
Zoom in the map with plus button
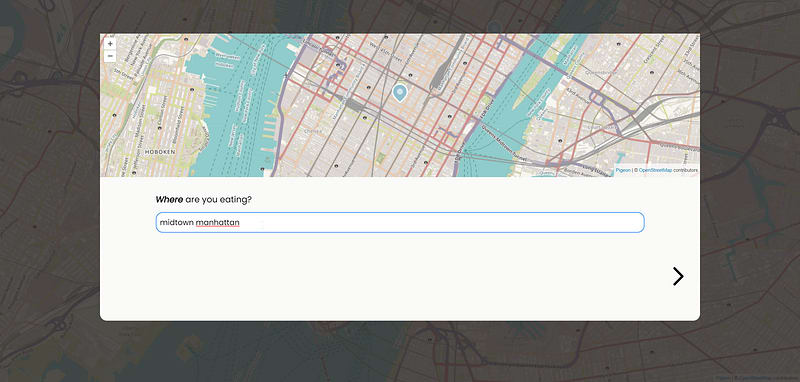pos(110,44)
